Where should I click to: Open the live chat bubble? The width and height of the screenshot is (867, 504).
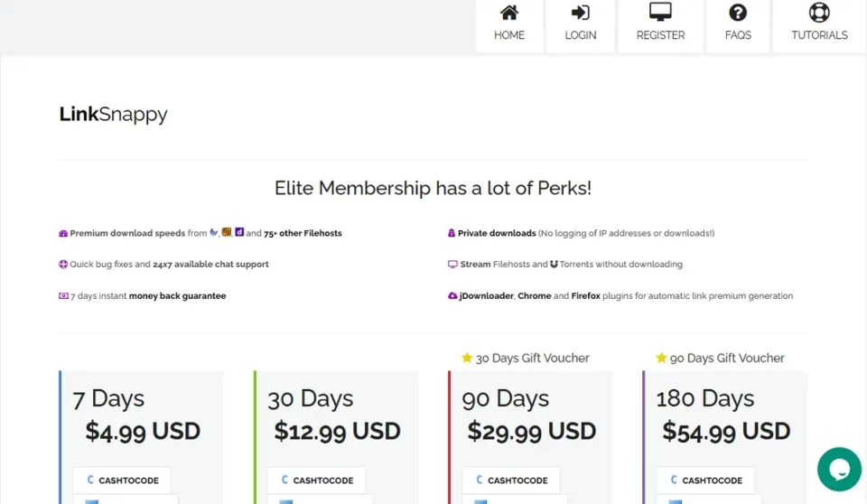pyautogui.click(x=839, y=469)
